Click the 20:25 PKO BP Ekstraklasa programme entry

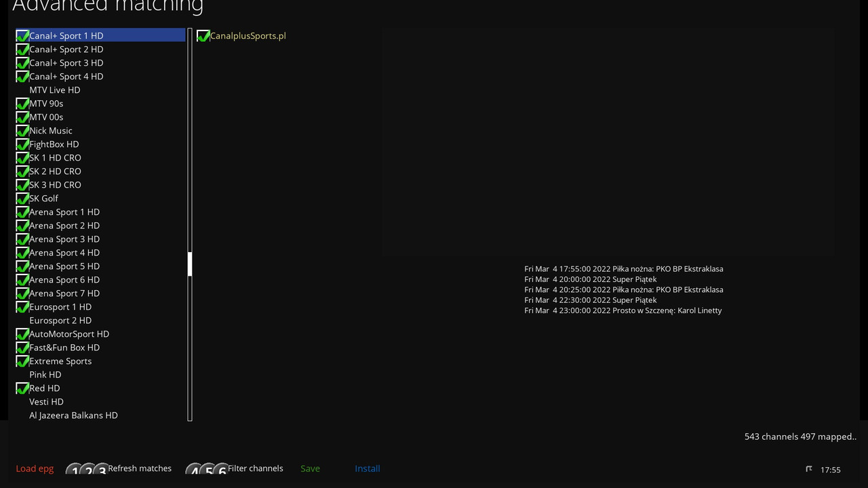tap(624, 289)
